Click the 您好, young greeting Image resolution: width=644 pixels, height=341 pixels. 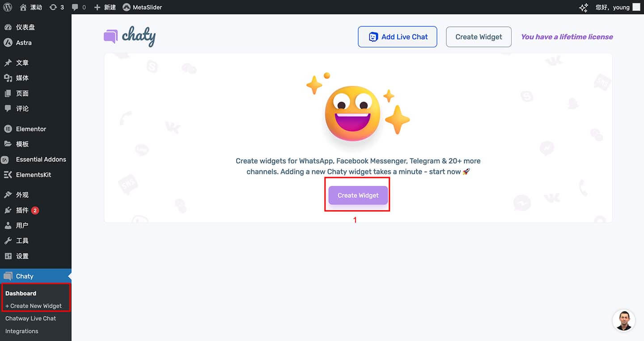[x=612, y=7]
